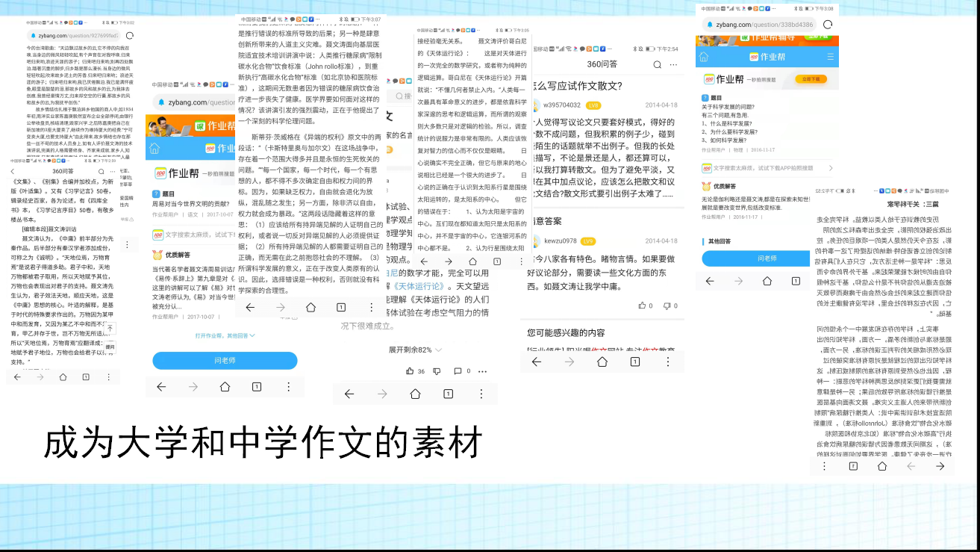
Task: Open hamburger menu in blue 作业帮 header
Action: pyautogui.click(x=831, y=57)
